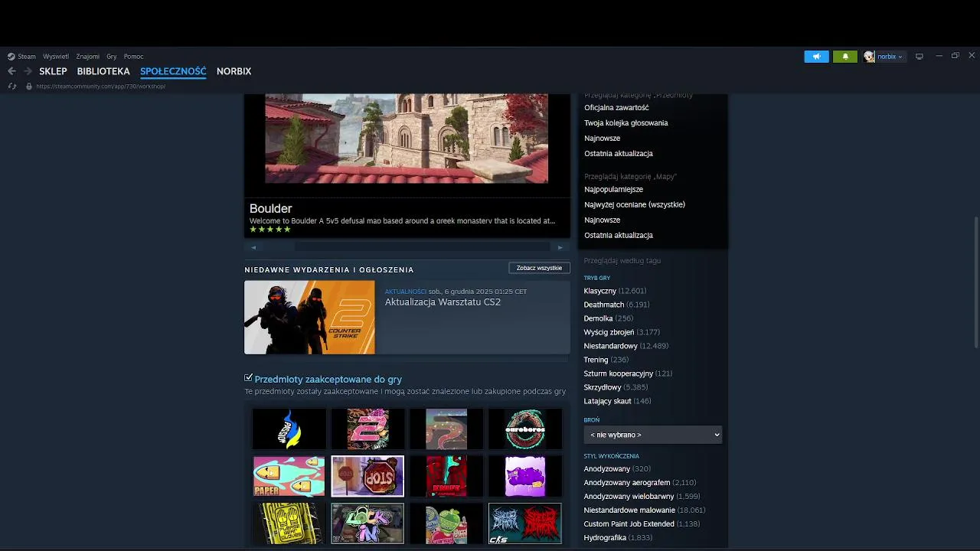
Task: Open the yellow Please Wear Gloves thumbnail
Action: coord(289,523)
